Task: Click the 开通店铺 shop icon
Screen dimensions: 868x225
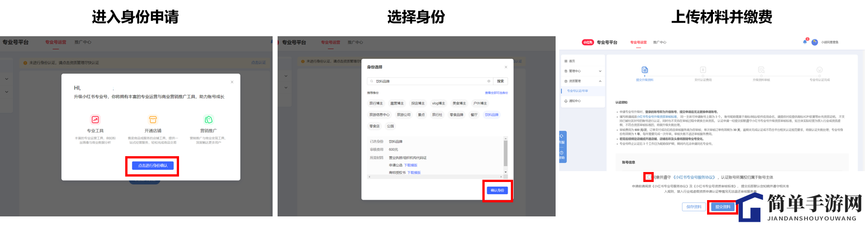Action: tap(153, 120)
